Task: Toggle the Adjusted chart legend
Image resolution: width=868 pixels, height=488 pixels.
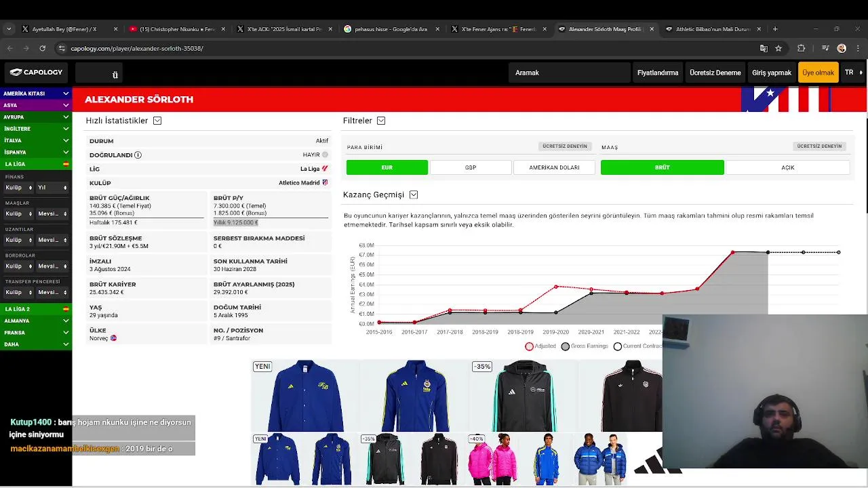Action: (540, 346)
